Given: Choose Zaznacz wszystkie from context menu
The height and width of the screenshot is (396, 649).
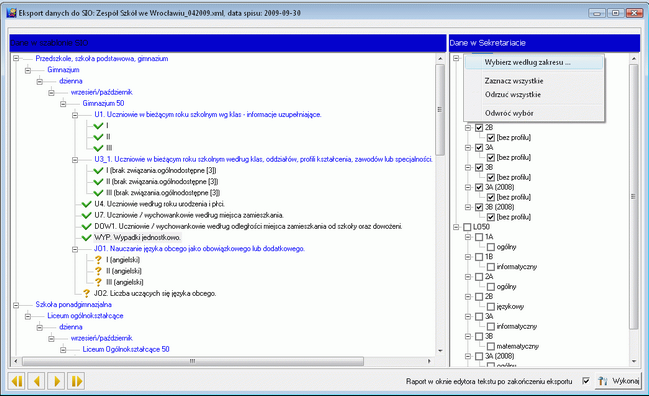Looking at the screenshot, I should [534, 81].
